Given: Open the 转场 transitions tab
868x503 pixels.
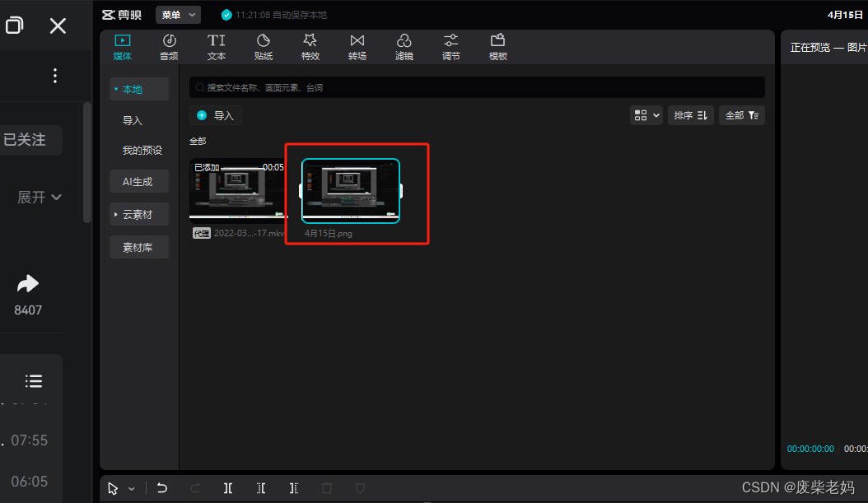Looking at the screenshot, I should click(x=357, y=47).
